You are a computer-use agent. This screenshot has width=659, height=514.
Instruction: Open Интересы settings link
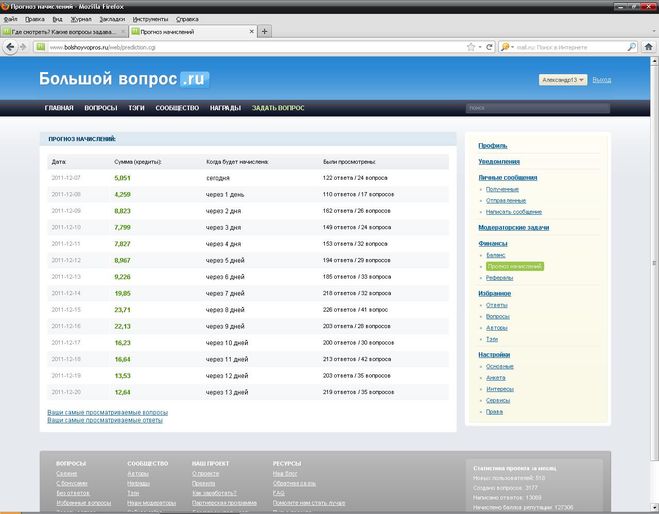coord(500,389)
